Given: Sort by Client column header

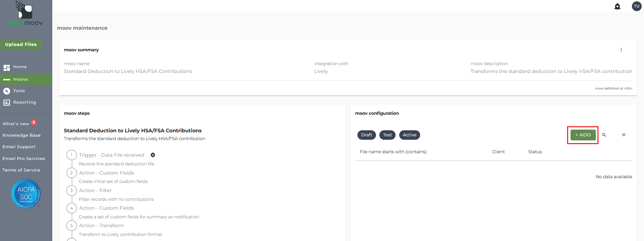Looking at the screenshot, I should [498, 152].
